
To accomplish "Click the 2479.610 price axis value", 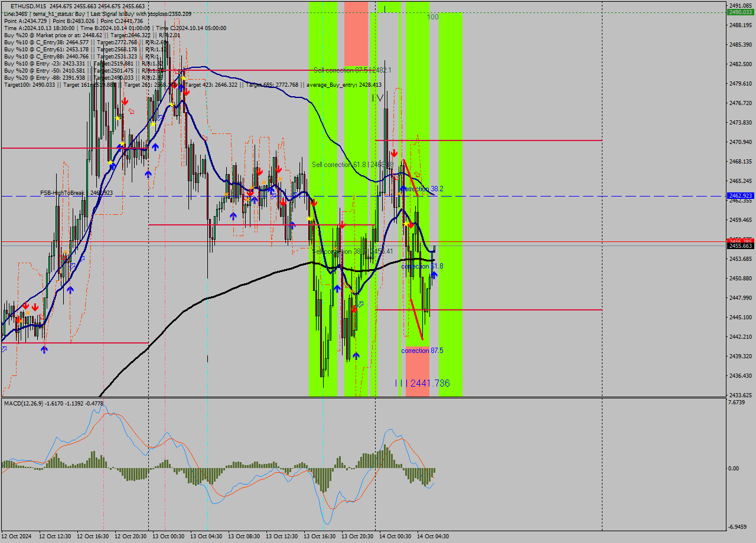I will 742,84.
